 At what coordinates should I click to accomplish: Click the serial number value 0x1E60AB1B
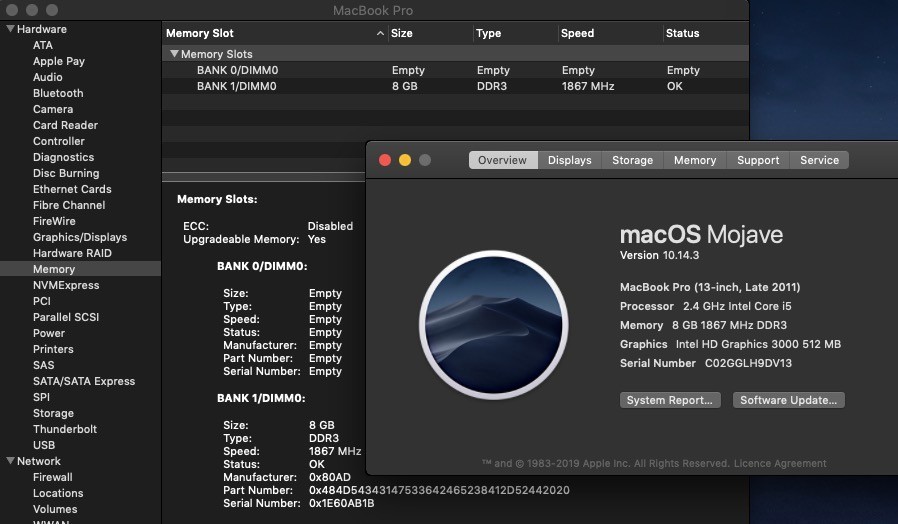pyautogui.click(x=341, y=503)
